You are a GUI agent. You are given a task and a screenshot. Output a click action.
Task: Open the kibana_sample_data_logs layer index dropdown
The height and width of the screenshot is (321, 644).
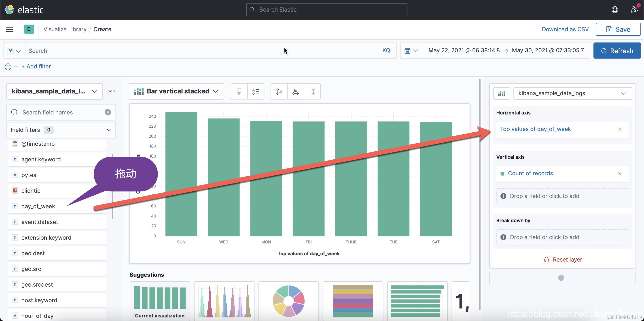(x=572, y=93)
